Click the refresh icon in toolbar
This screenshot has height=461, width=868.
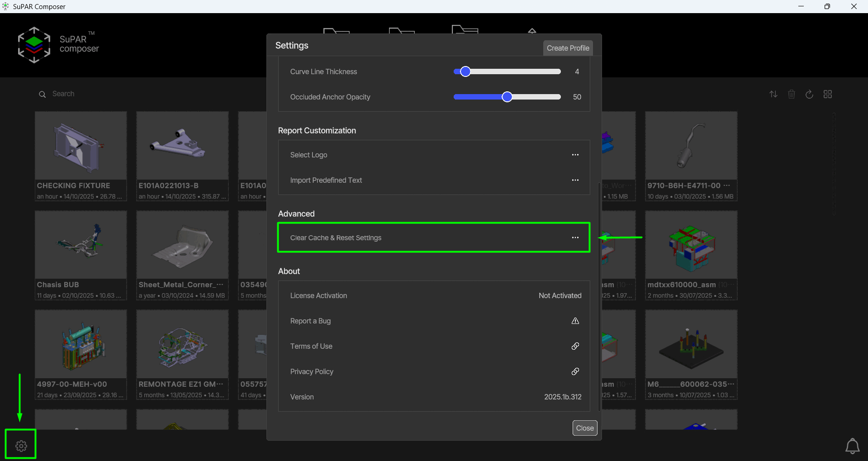coord(810,94)
